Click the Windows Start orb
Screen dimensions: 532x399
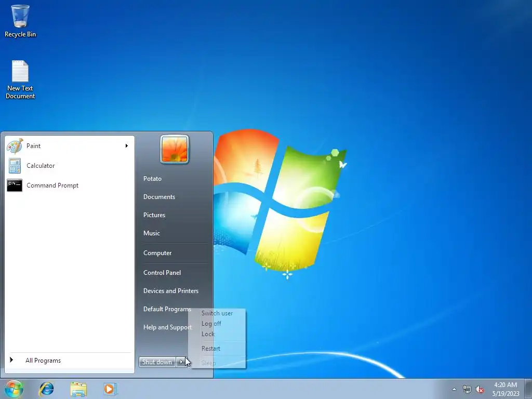point(14,389)
